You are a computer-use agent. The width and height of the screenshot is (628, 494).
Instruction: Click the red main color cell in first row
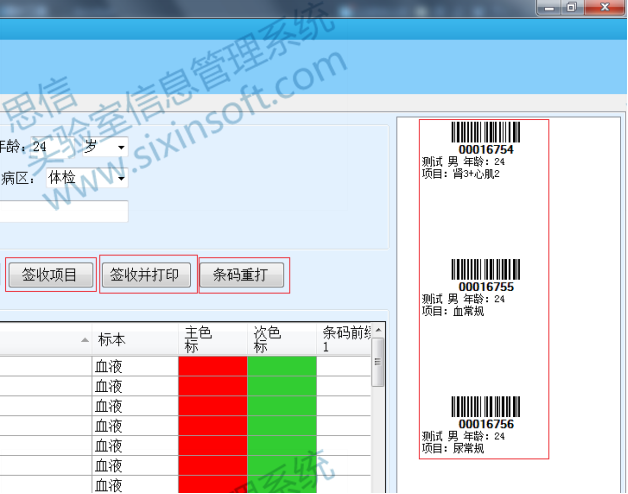click(213, 366)
